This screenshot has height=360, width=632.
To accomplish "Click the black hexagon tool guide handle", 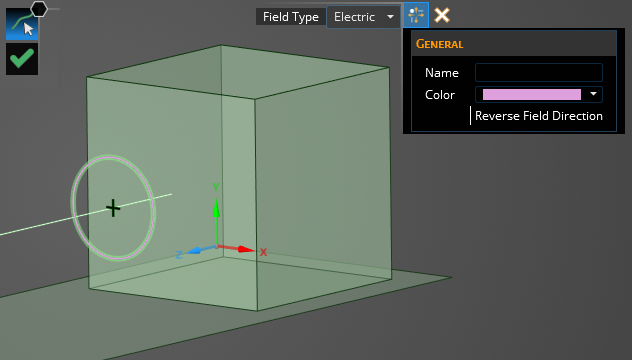I will click(39, 8).
